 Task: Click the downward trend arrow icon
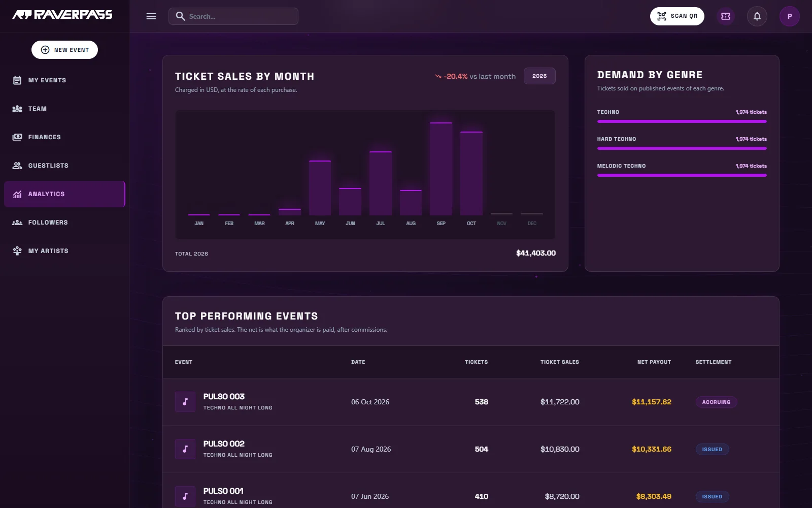[438, 76]
